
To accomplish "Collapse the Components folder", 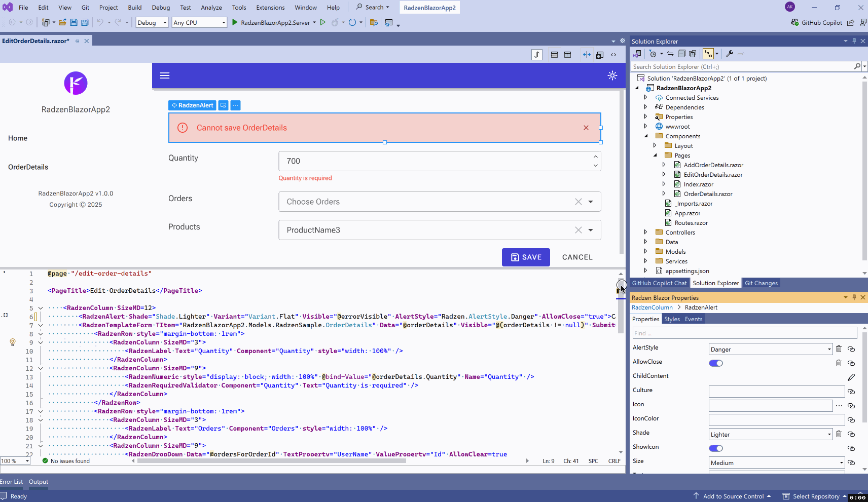I will tap(645, 136).
